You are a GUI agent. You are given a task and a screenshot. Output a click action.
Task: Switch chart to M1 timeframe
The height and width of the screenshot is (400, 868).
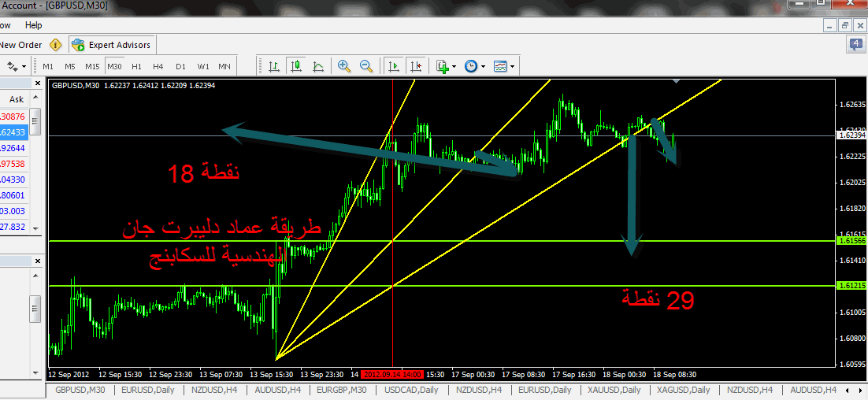[48, 66]
